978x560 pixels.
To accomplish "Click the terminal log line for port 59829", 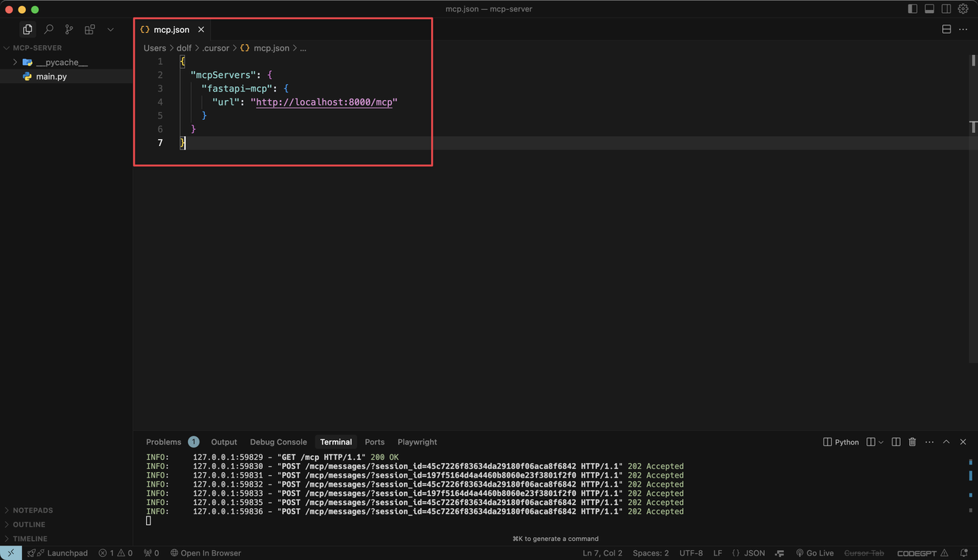I will [x=273, y=457].
